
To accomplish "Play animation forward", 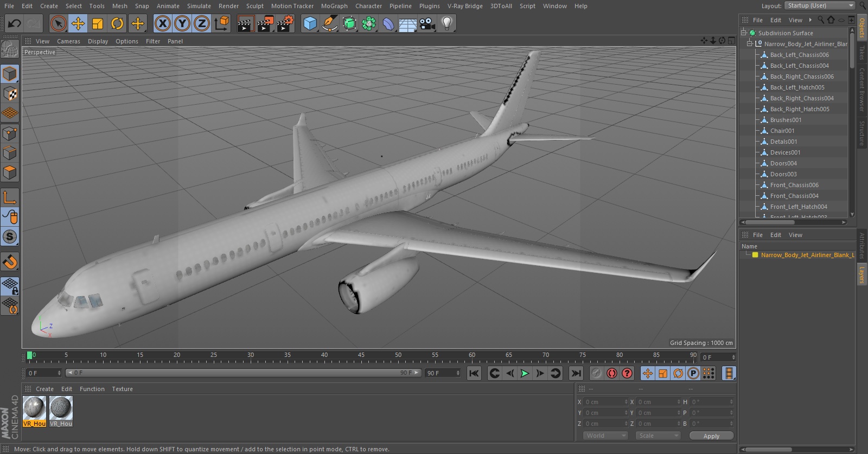I will [x=525, y=373].
